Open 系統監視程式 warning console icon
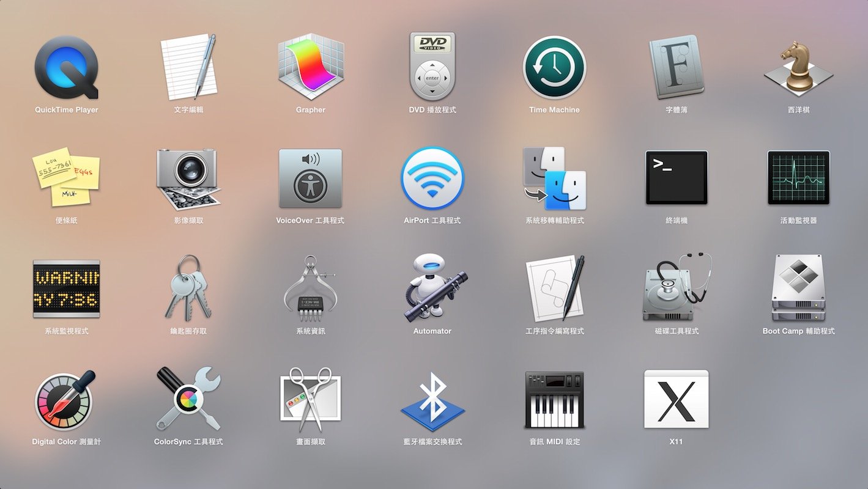 point(66,289)
